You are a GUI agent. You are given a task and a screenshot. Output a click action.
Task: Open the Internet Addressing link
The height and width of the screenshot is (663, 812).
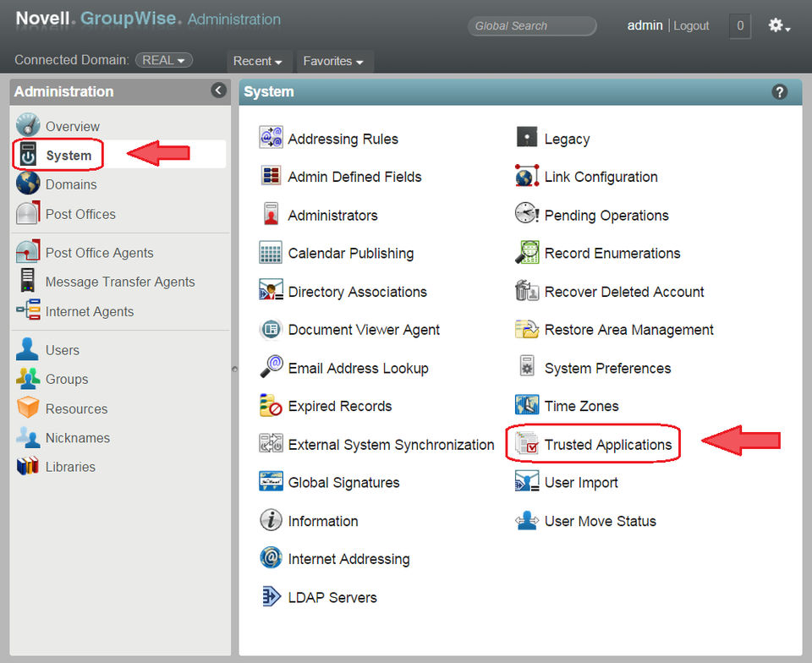(348, 559)
